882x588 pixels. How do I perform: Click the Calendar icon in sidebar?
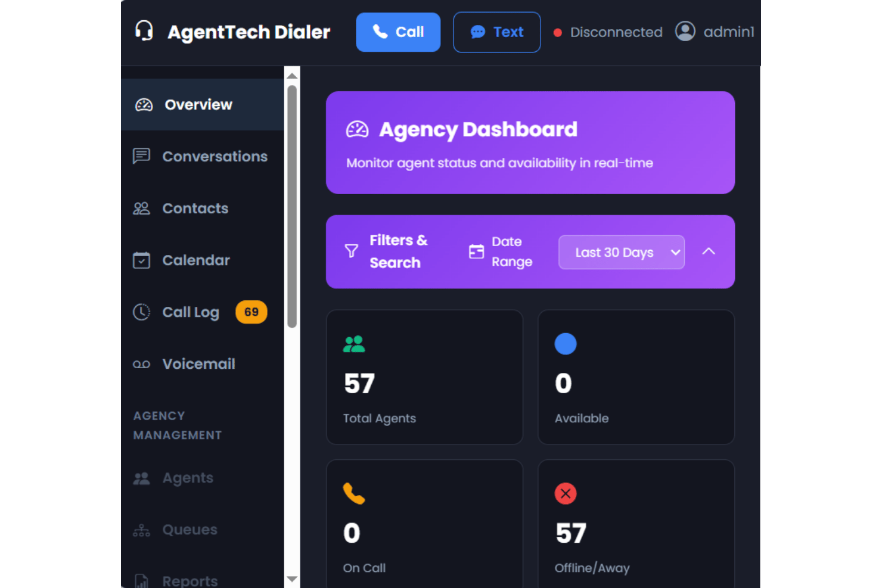coord(141,260)
